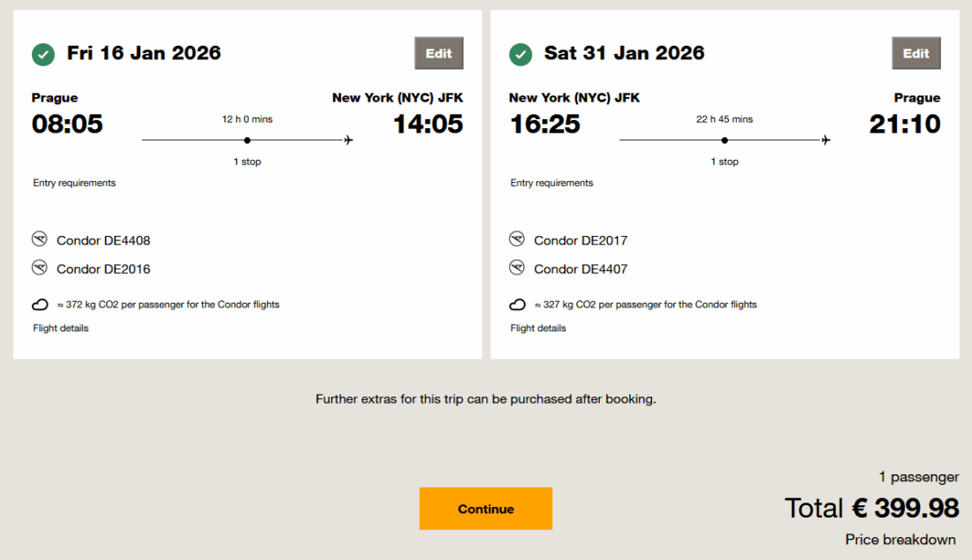Edit the Sat 31 Jan 2026 flight

click(x=916, y=53)
